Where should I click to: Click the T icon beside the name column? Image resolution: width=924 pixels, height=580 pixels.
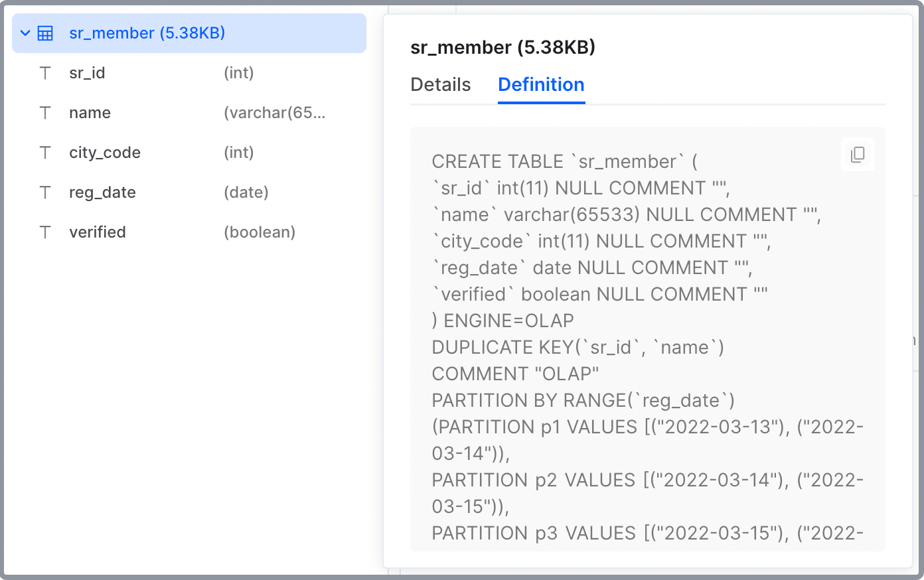tap(45, 113)
